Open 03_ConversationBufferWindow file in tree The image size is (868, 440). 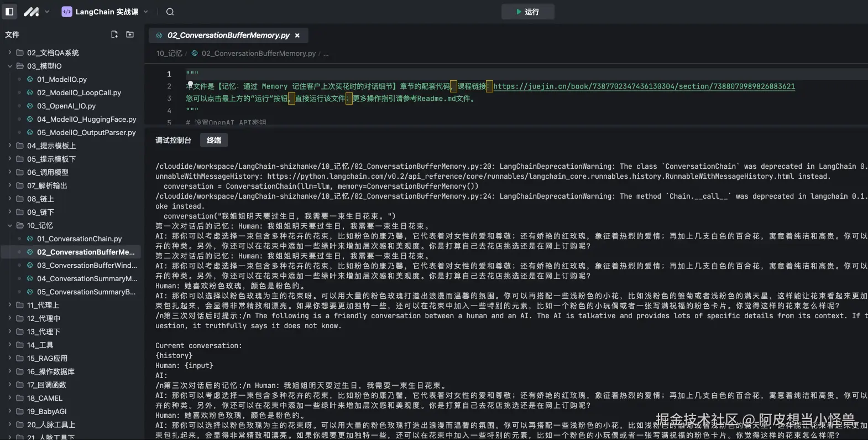(87, 265)
